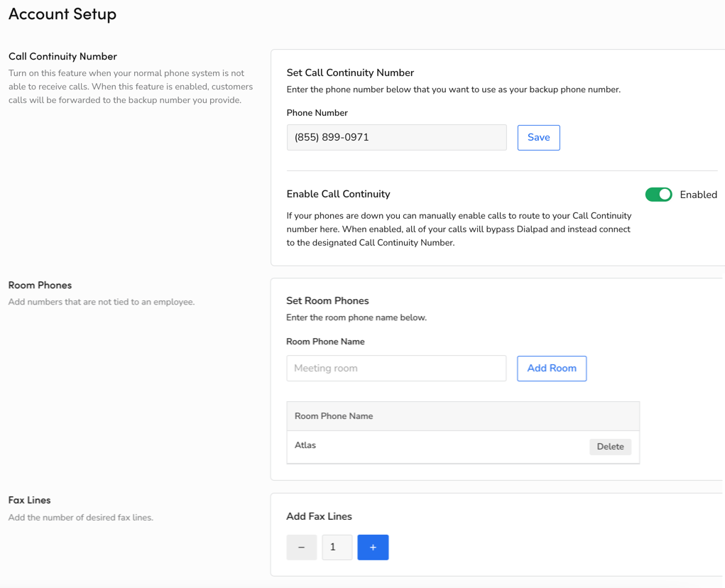Click the Enabled status label
Screen dimensions: 725x588
[698, 195]
